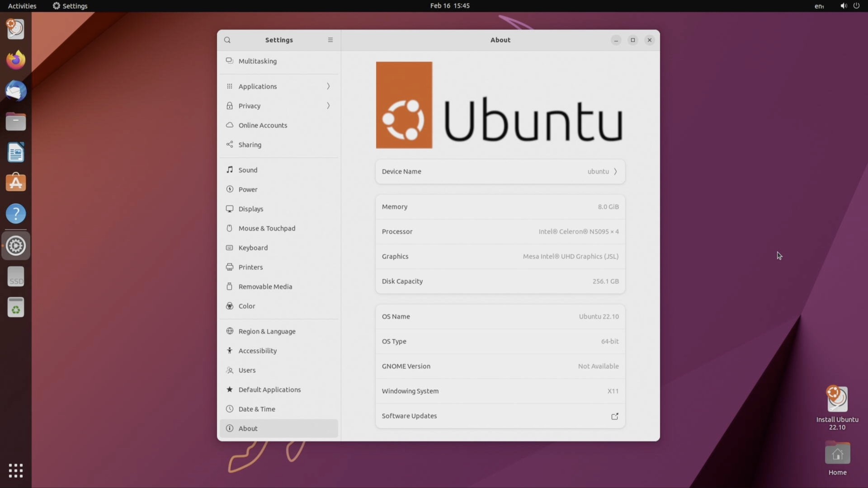
Task: Click the Displays monitor icon
Action: pos(230,209)
